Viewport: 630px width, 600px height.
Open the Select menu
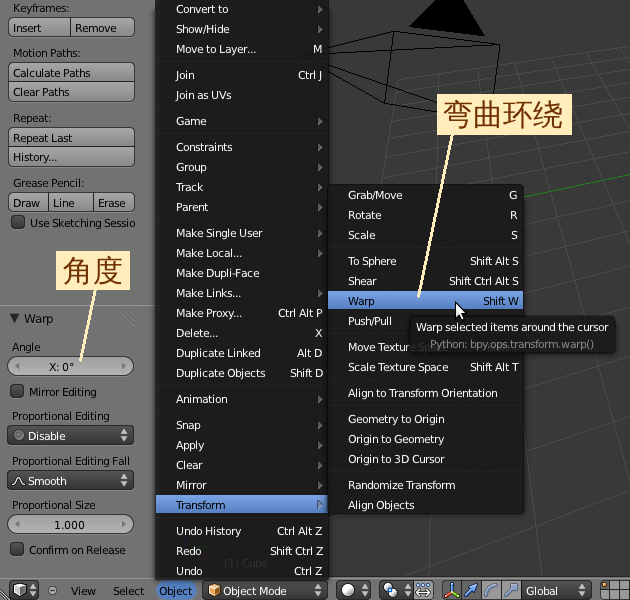(128, 591)
